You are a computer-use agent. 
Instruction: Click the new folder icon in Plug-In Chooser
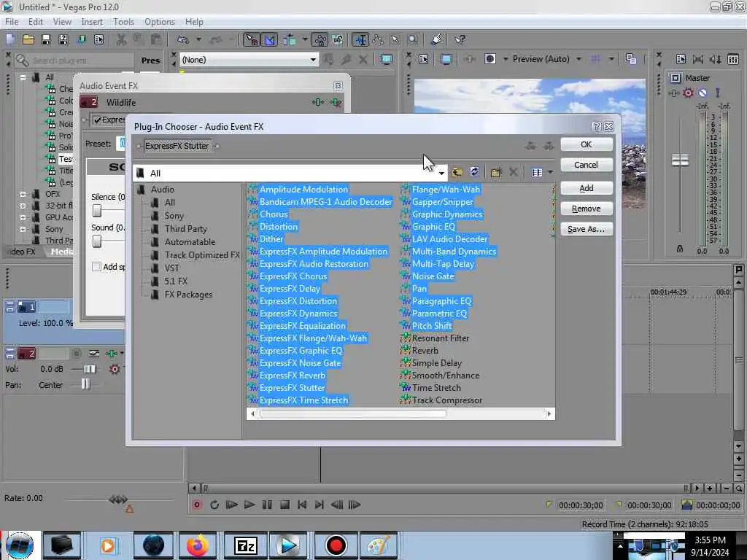coord(496,172)
